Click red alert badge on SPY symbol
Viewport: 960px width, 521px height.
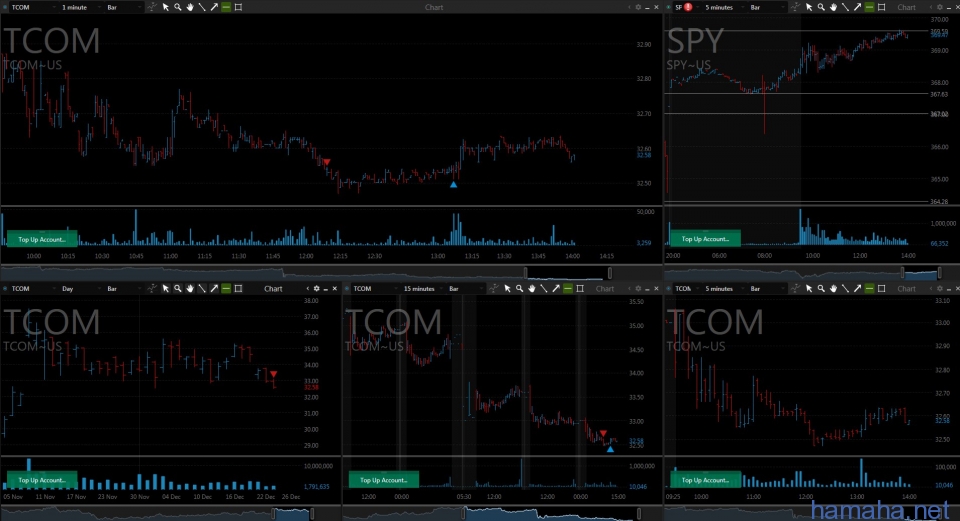click(688, 7)
